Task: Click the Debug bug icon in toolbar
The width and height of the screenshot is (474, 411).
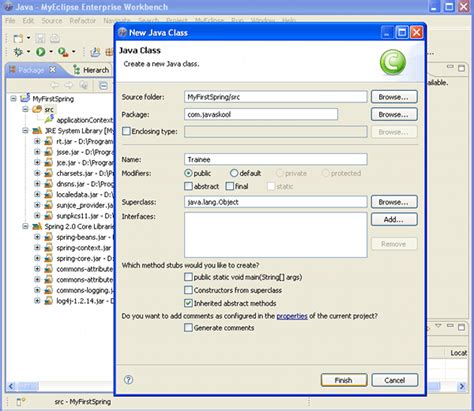Action: (x=18, y=52)
